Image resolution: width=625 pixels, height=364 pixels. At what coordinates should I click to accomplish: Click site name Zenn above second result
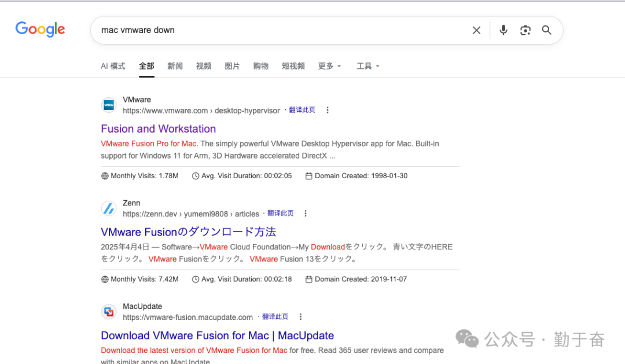[x=131, y=203]
